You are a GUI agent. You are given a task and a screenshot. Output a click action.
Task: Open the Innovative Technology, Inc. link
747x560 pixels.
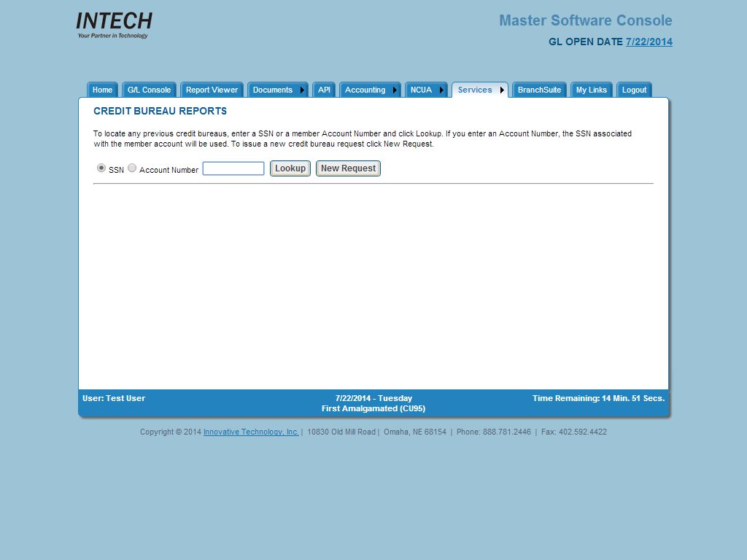coord(251,432)
